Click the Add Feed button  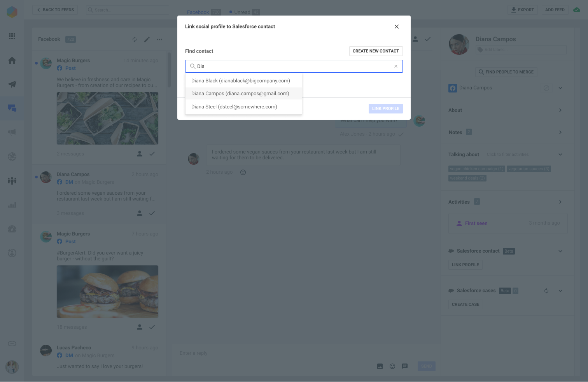click(555, 10)
